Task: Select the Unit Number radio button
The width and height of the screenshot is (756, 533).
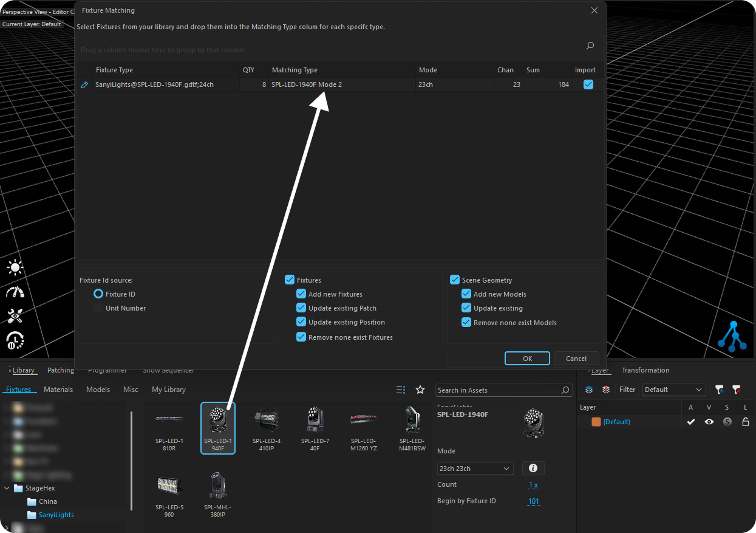Action: [x=98, y=308]
